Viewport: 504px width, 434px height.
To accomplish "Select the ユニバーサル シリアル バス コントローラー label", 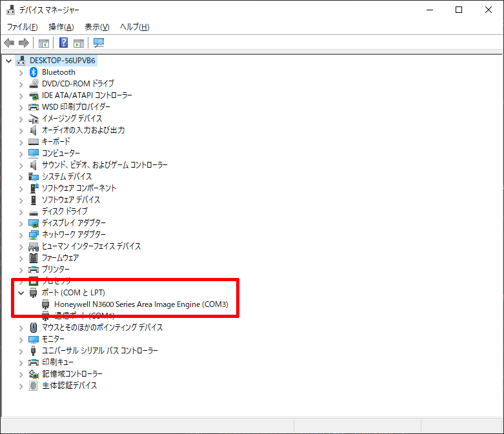I will [100, 351].
